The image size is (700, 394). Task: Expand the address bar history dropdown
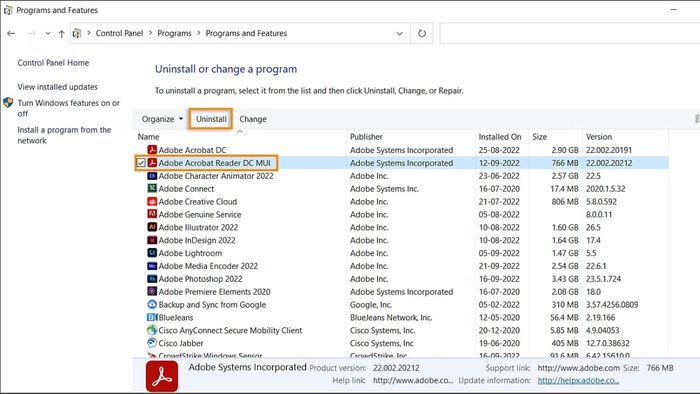399,33
